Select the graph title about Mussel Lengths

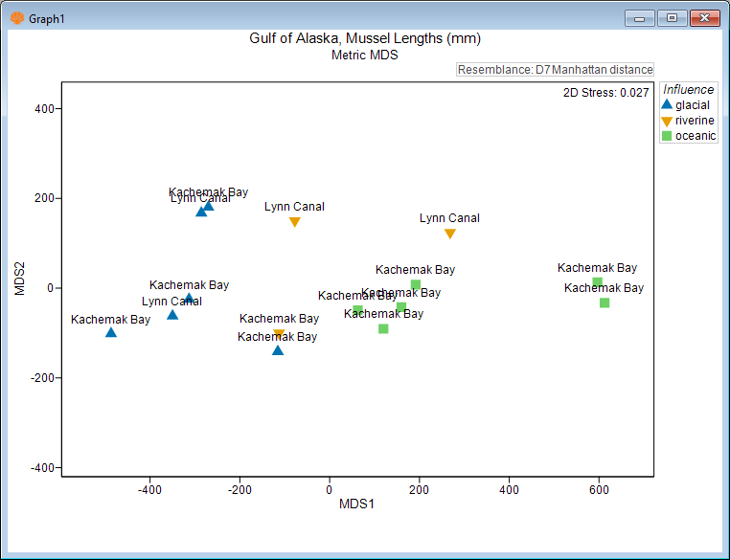[364, 38]
